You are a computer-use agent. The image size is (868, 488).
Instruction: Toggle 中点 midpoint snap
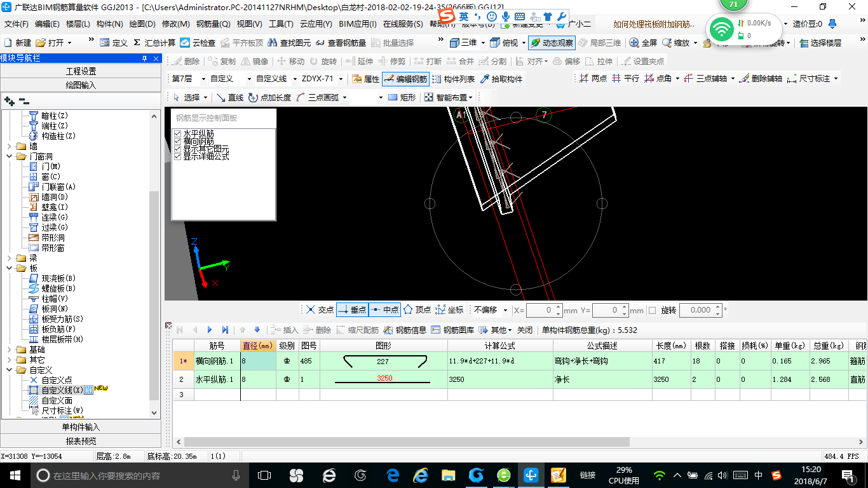coord(384,310)
